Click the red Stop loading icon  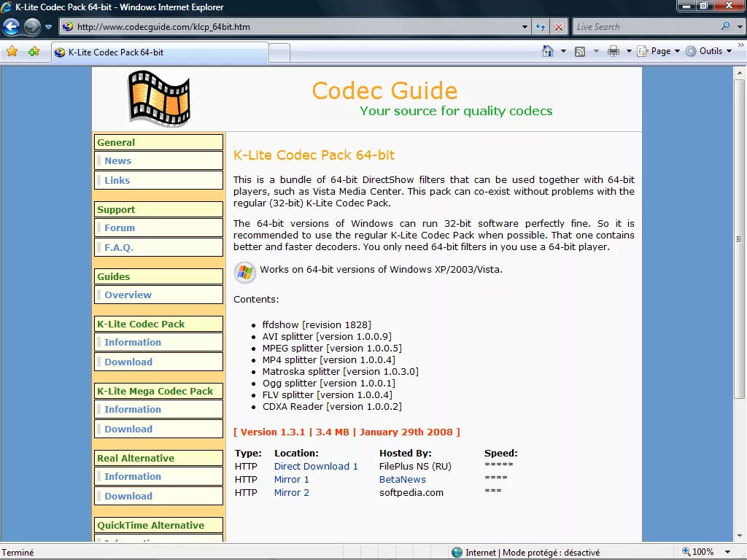pos(558,27)
